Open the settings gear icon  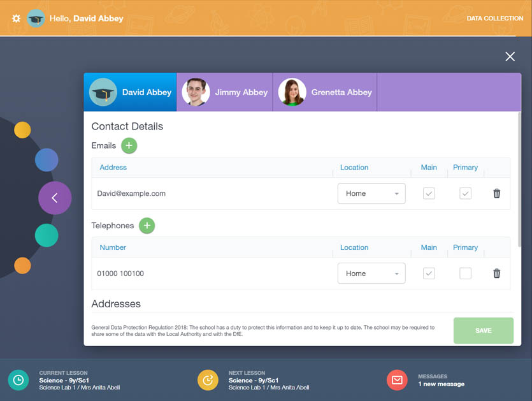click(x=16, y=18)
